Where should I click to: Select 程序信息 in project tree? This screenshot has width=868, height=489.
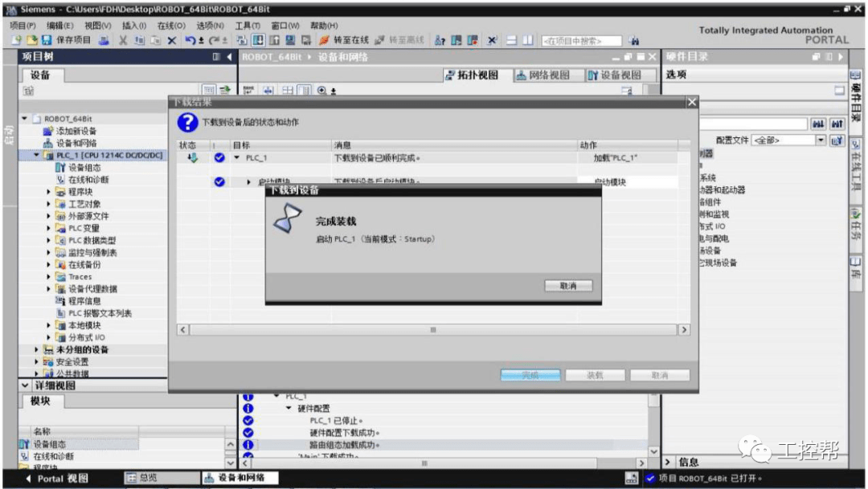click(84, 301)
